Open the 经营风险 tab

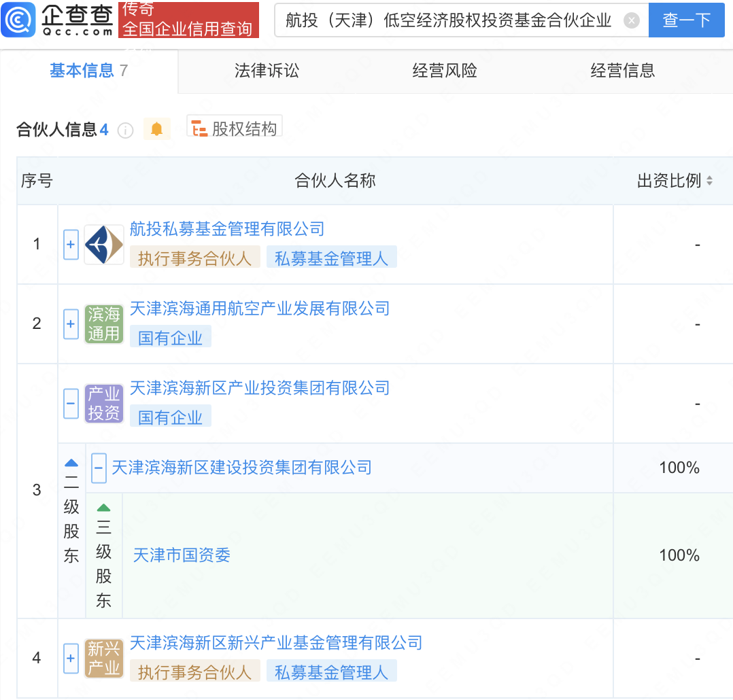tap(445, 71)
